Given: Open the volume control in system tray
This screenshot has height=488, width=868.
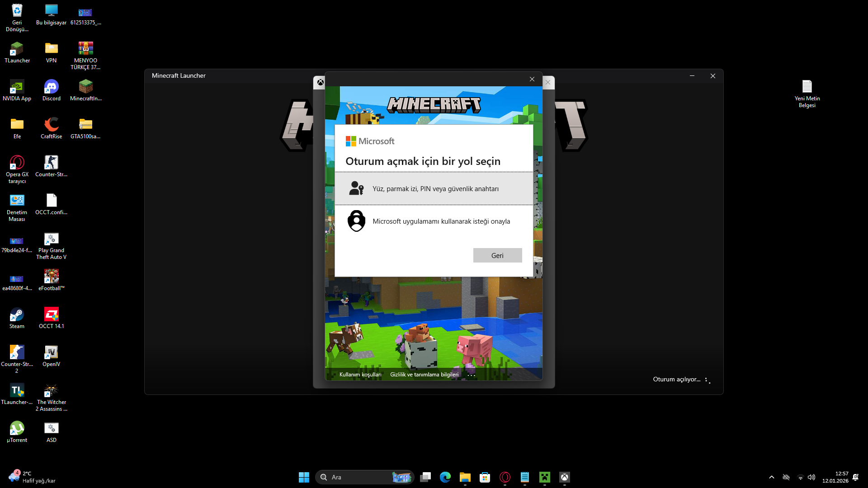Looking at the screenshot, I should 811,477.
